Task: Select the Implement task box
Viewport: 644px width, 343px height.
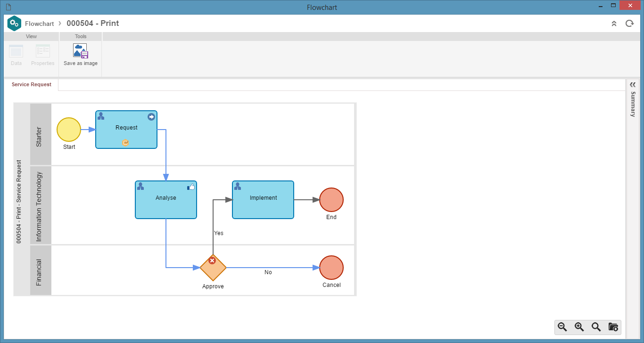Action: pyautogui.click(x=263, y=200)
